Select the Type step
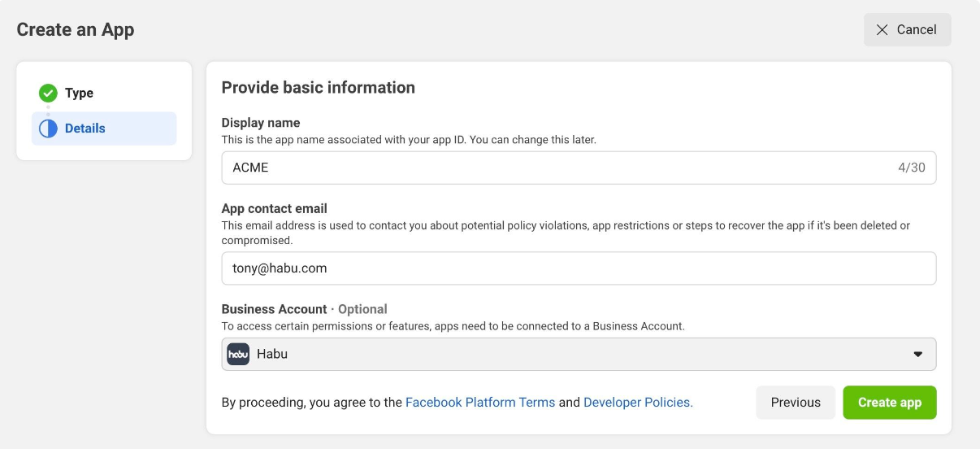 point(104,93)
